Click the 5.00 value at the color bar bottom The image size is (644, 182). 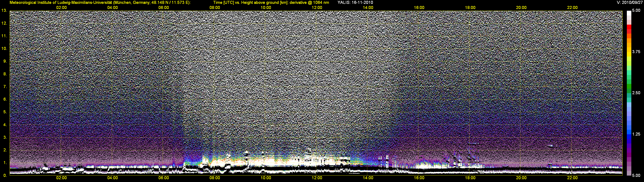coord(636,176)
